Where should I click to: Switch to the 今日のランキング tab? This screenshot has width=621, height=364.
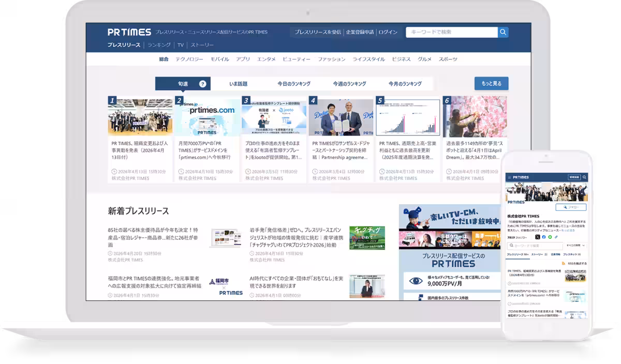[x=294, y=84]
